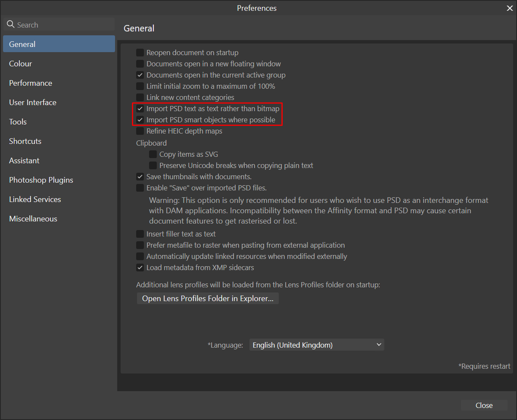Uncheck 'Import PSD text as text rather than bitmap'
This screenshot has width=517, height=420.
pos(140,109)
